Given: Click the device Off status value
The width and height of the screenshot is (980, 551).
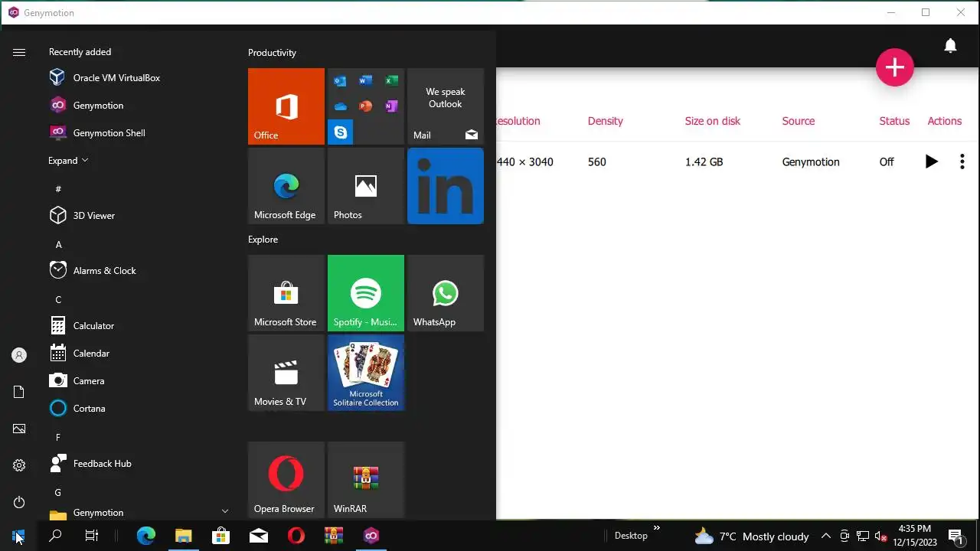Looking at the screenshot, I should [x=887, y=161].
